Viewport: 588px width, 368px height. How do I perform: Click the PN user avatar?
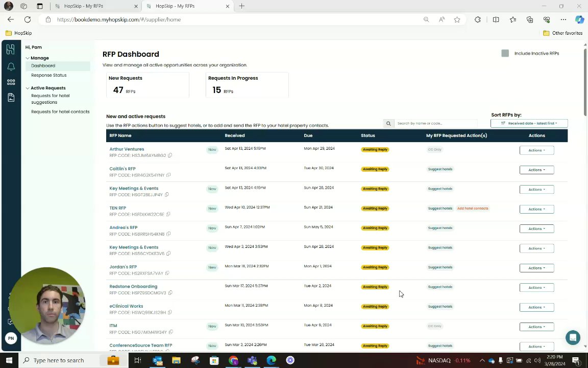[x=11, y=338]
